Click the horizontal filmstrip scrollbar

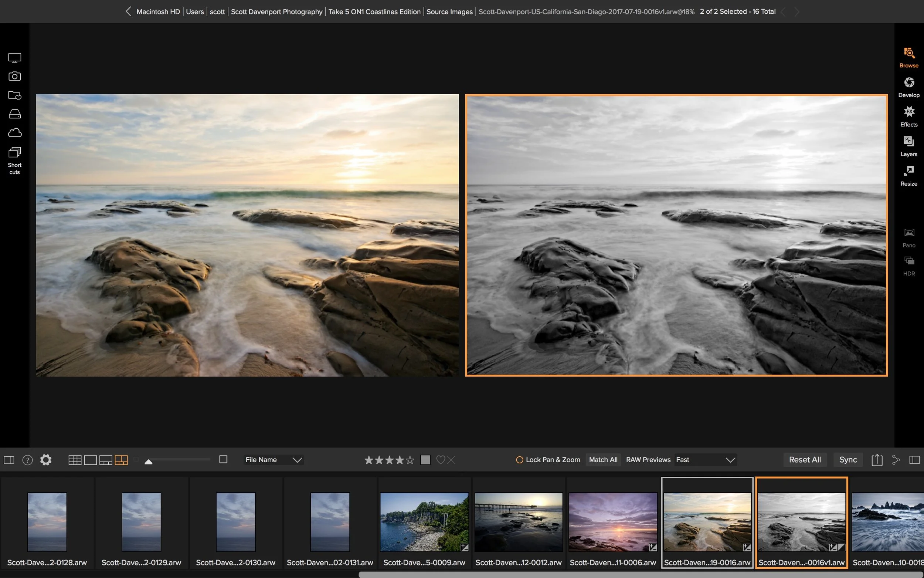641,575
